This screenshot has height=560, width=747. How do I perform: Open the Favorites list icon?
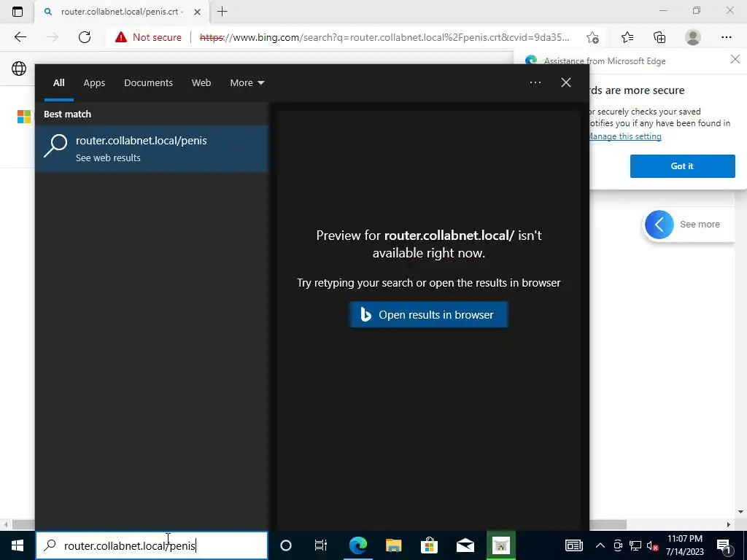627,37
